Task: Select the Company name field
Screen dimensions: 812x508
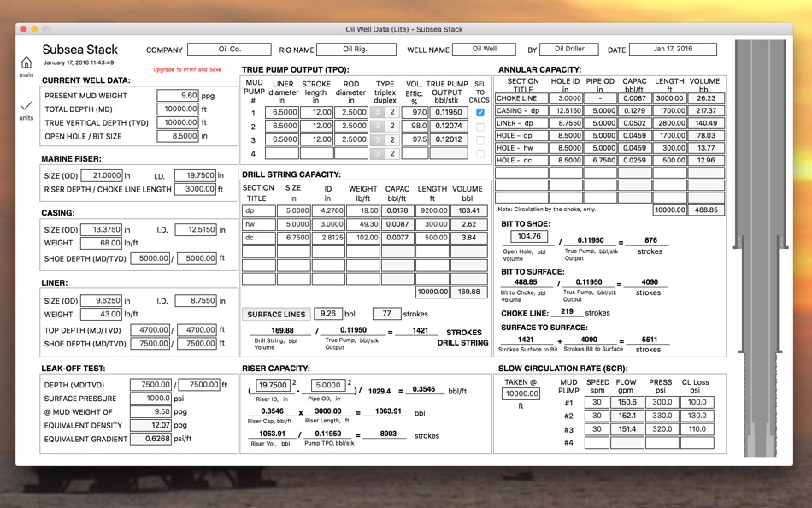Action: tap(229, 50)
